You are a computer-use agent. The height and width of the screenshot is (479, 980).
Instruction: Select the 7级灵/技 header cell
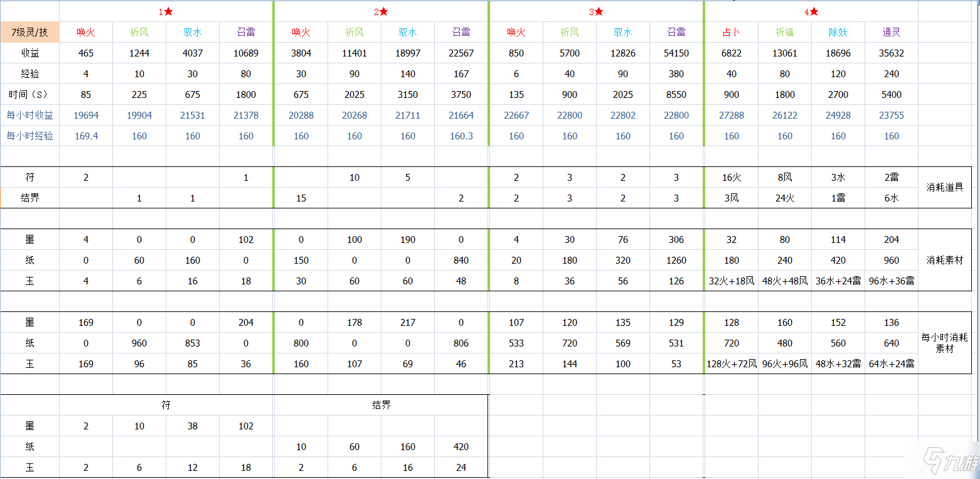click(30, 33)
